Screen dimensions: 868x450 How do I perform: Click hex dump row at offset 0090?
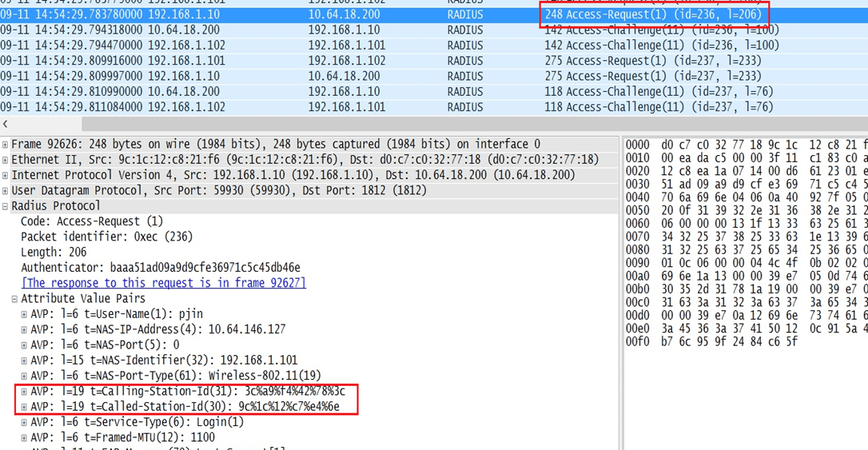click(747, 263)
